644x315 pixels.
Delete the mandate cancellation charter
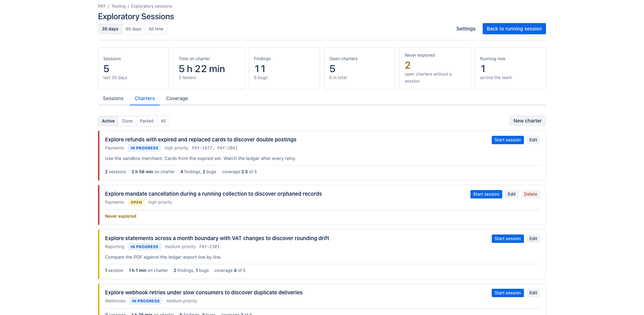click(531, 194)
